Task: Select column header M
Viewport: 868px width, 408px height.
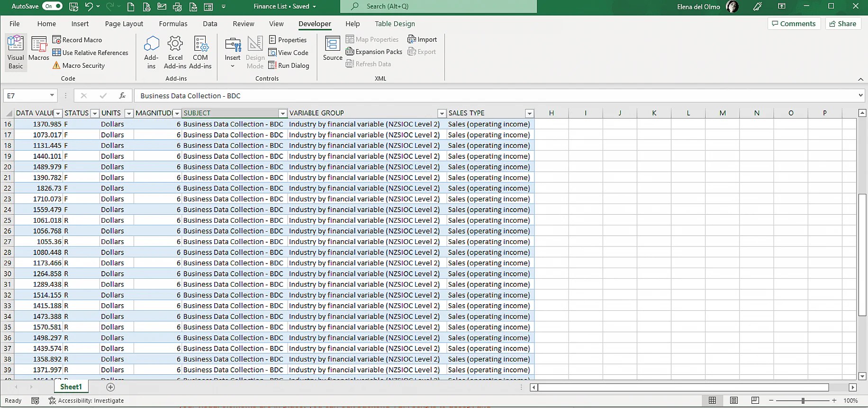Action: [722, 113]
